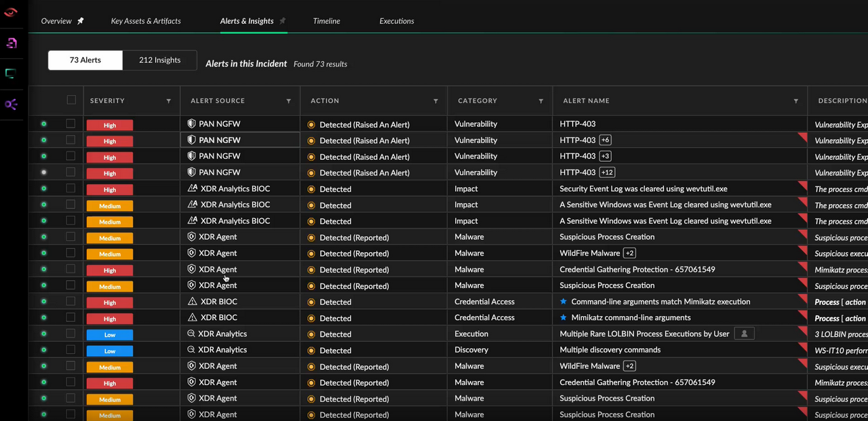Check the box for first HTTP-403 alert row

[71, 124]
